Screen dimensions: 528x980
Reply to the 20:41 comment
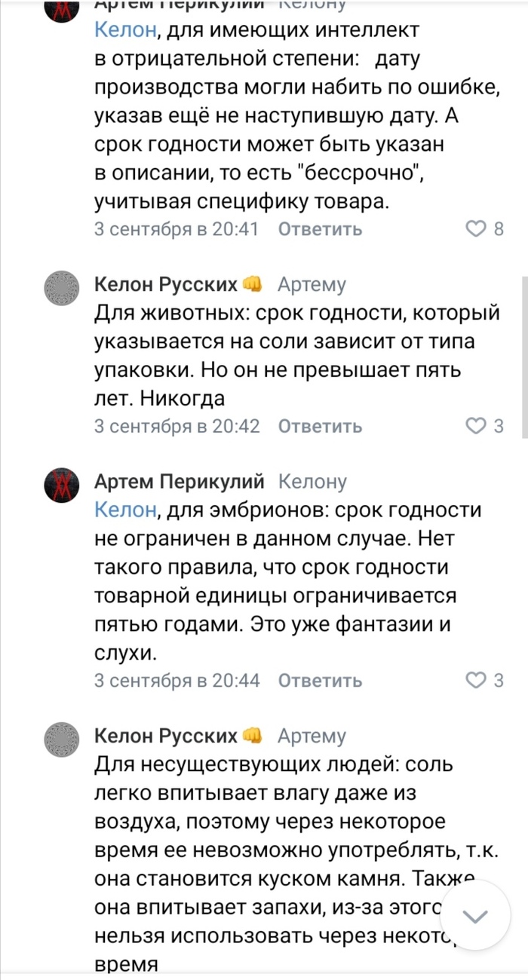point(320,229)
